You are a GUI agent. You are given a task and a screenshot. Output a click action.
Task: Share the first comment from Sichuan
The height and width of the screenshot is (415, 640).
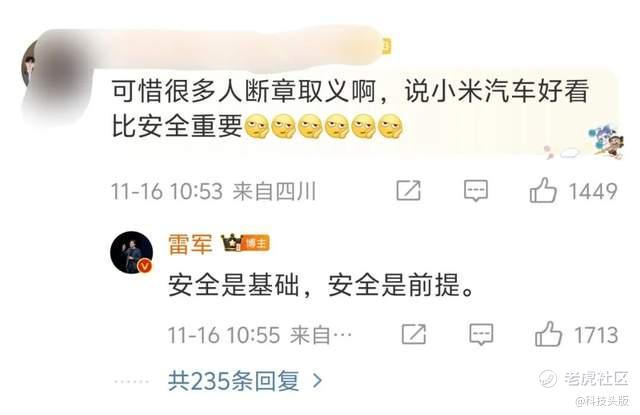409,190
